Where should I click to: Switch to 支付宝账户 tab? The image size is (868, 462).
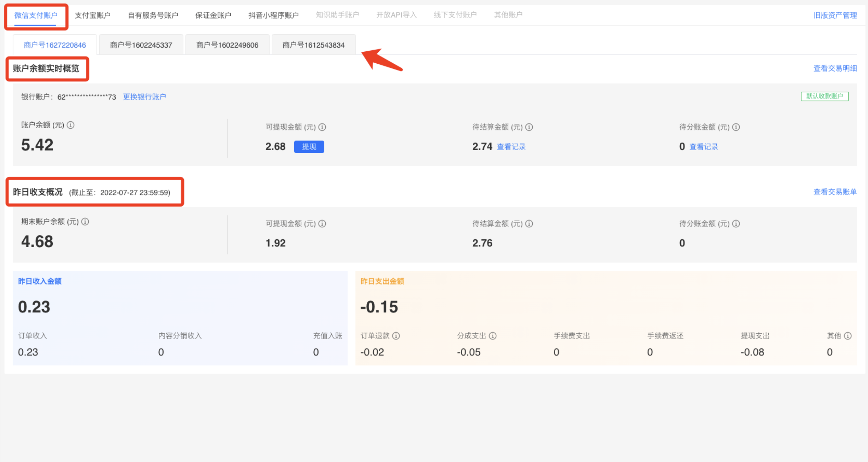coord(93,16)
